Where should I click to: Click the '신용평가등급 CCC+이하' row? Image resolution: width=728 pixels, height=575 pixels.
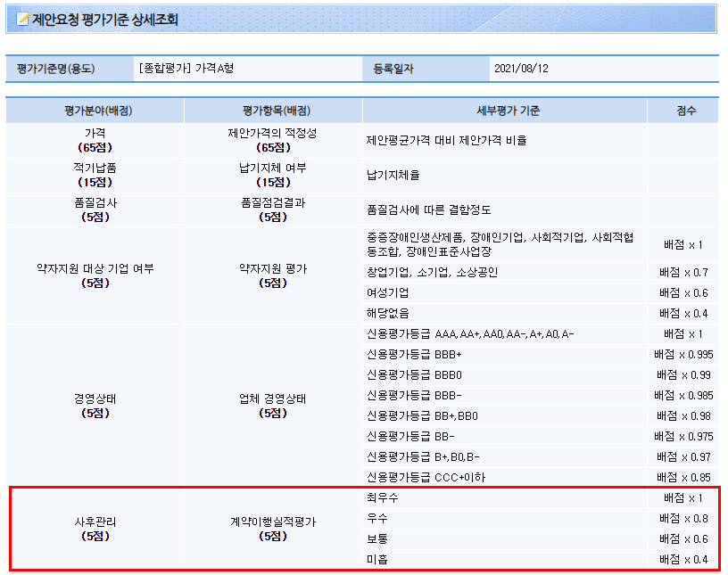pyautogui.click(x=505, y=477)
